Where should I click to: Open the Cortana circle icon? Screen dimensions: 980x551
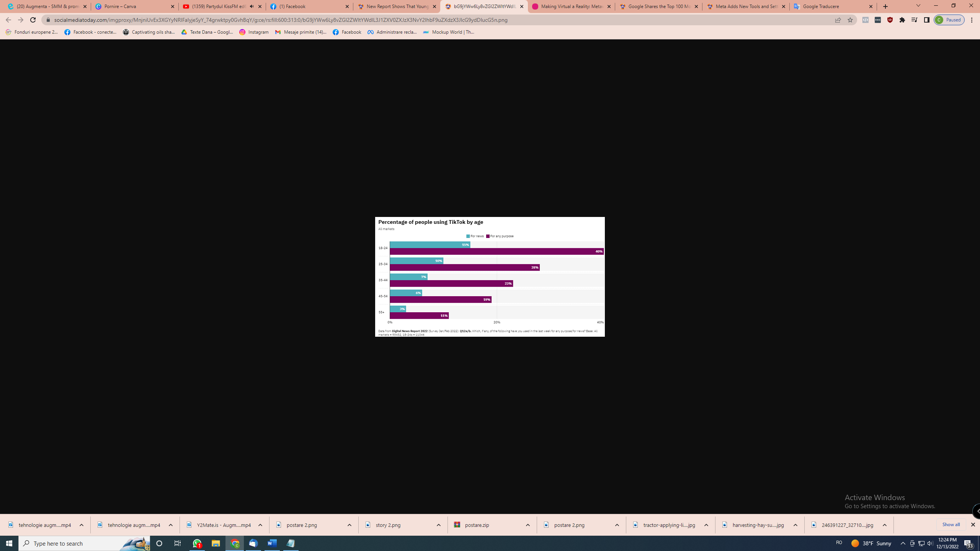(x=159, y=543)
